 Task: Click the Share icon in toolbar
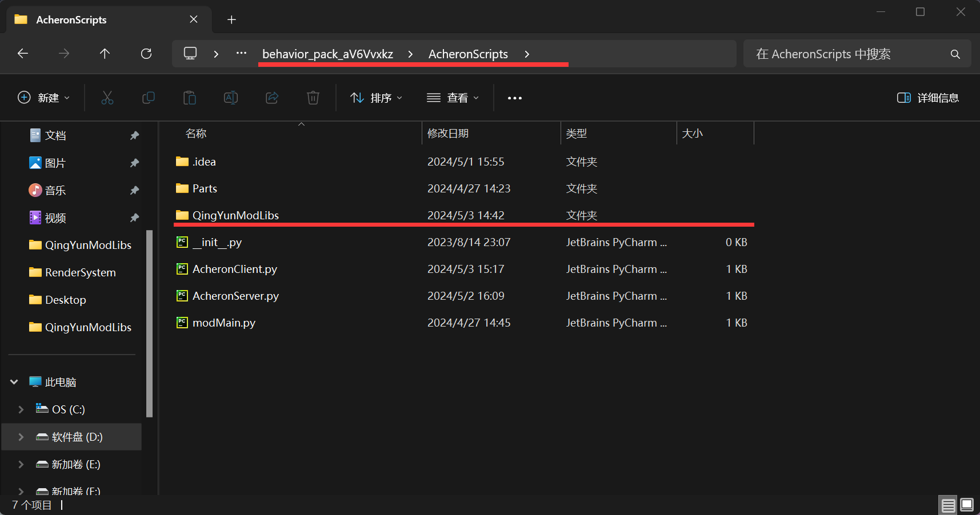click(272, 98)
